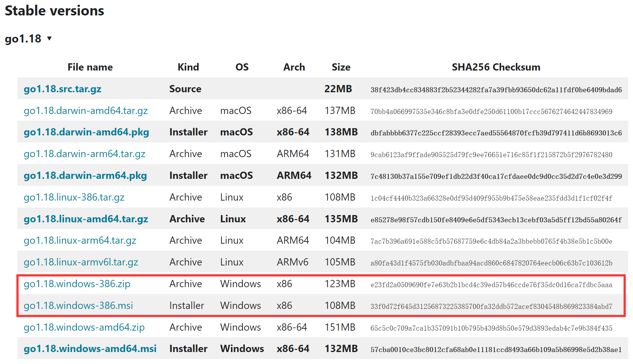
Task: Click the 137MB size cell
Action: [340, 111]
